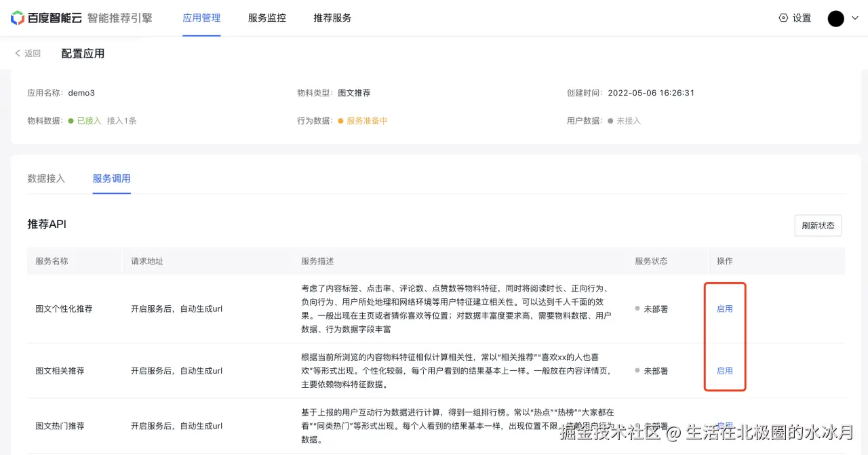Select the 服务调用 tab
This screenshot has width=868, height=455.
click(x=112, y=179)
